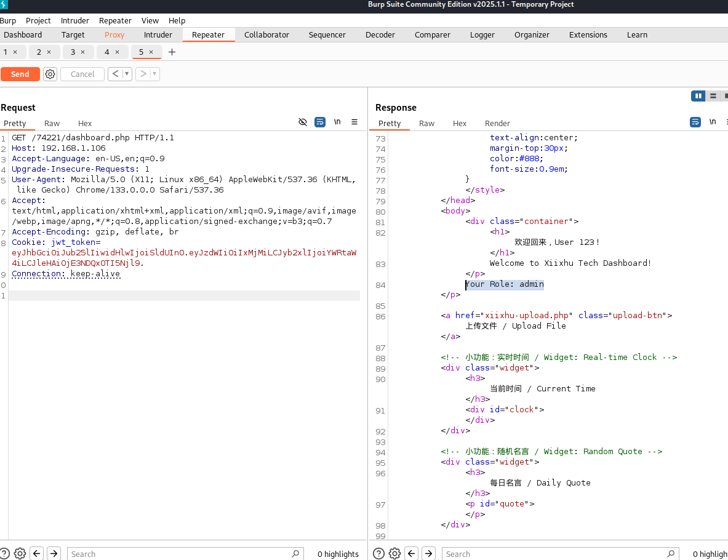Click the Burp Suite logo in title bar

click(x=4, y=5)
